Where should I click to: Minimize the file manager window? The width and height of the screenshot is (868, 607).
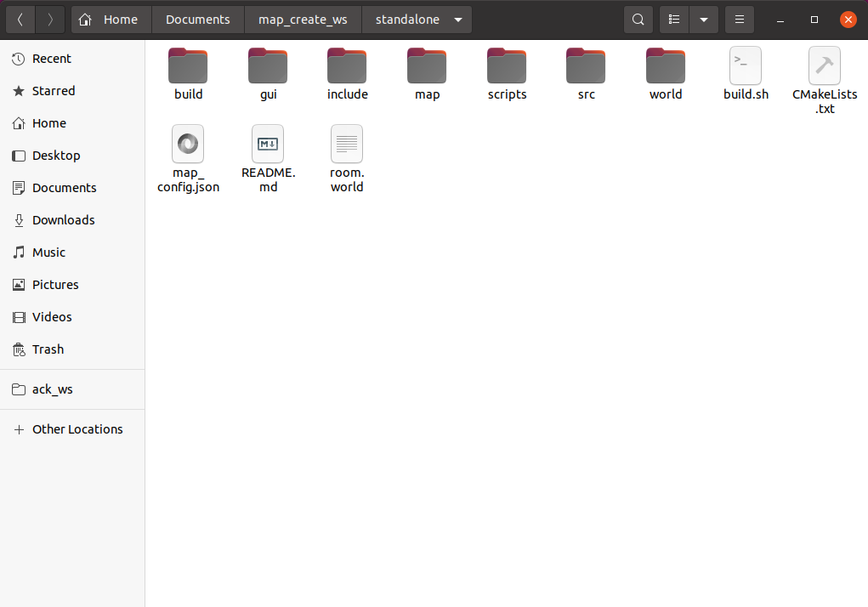(780, 20)
